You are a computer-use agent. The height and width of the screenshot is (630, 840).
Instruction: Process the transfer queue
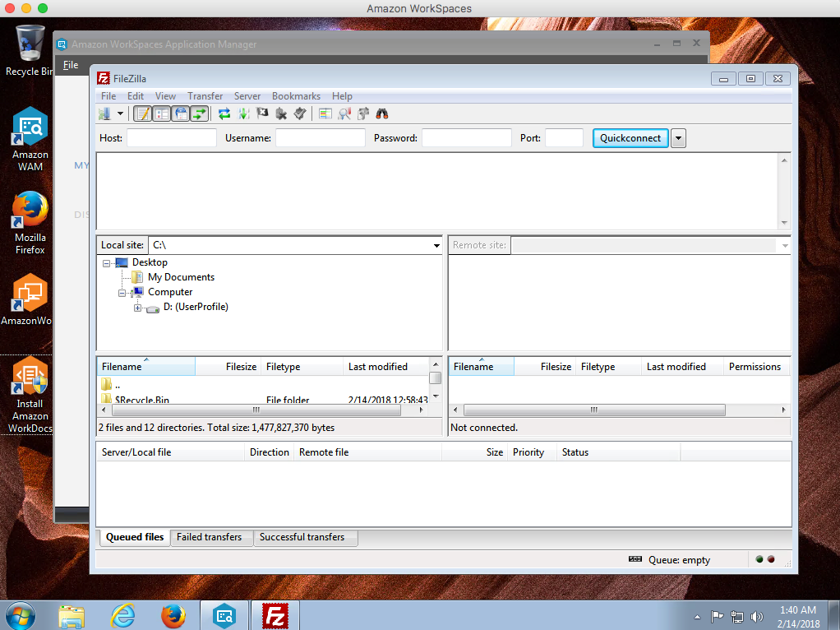coord(243,113)
